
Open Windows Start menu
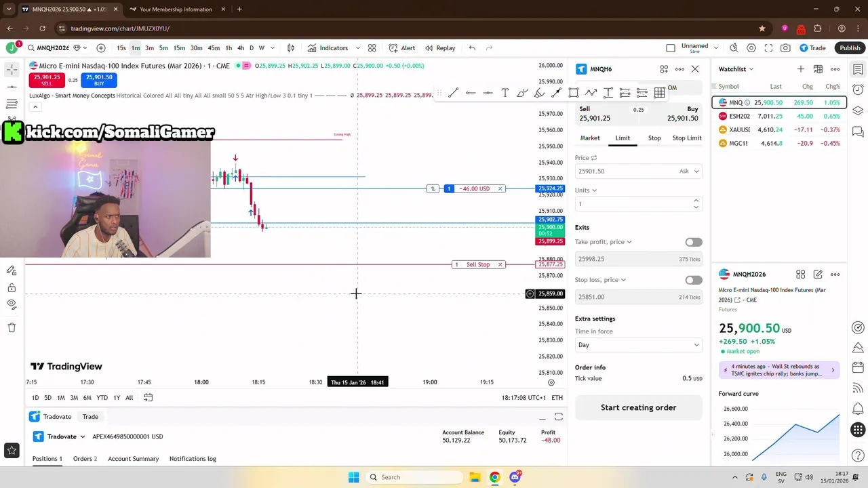coord(353,477)
